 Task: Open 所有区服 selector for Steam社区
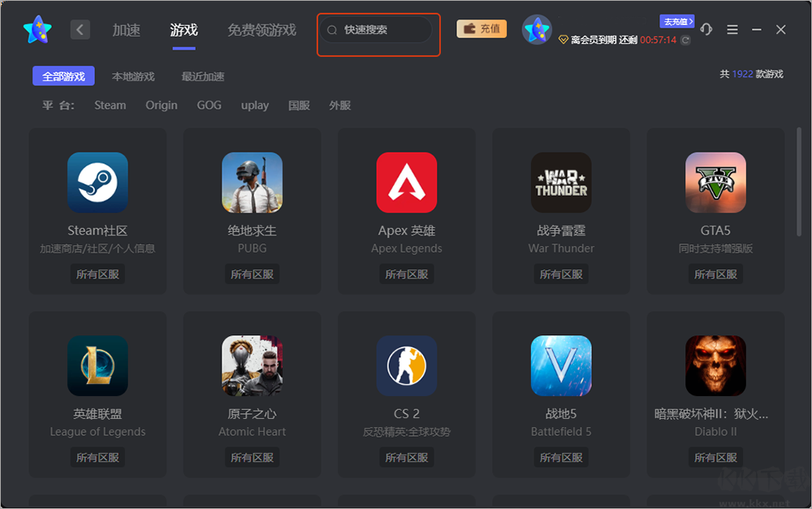pos(97,274)
